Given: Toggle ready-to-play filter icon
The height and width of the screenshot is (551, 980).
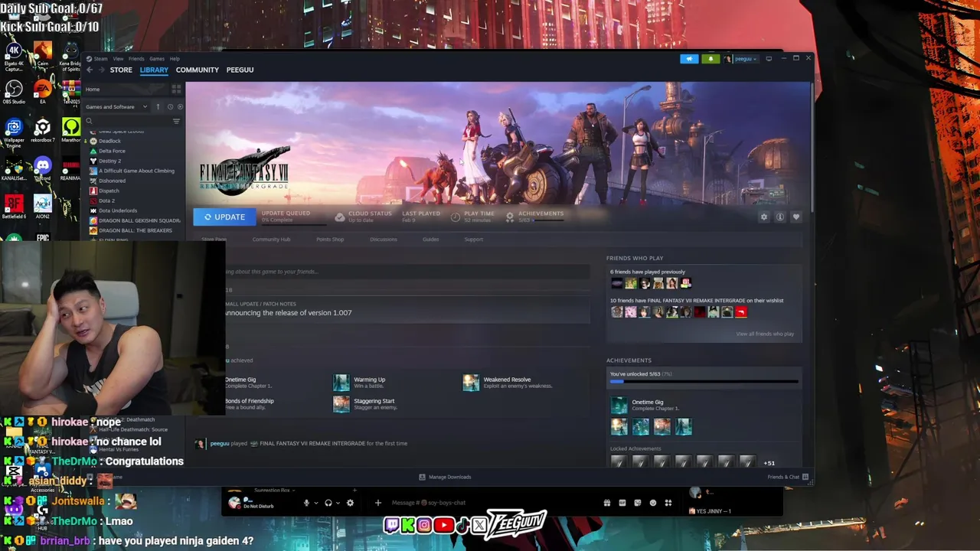Looking at the screenshot, I should click(179, 106).
